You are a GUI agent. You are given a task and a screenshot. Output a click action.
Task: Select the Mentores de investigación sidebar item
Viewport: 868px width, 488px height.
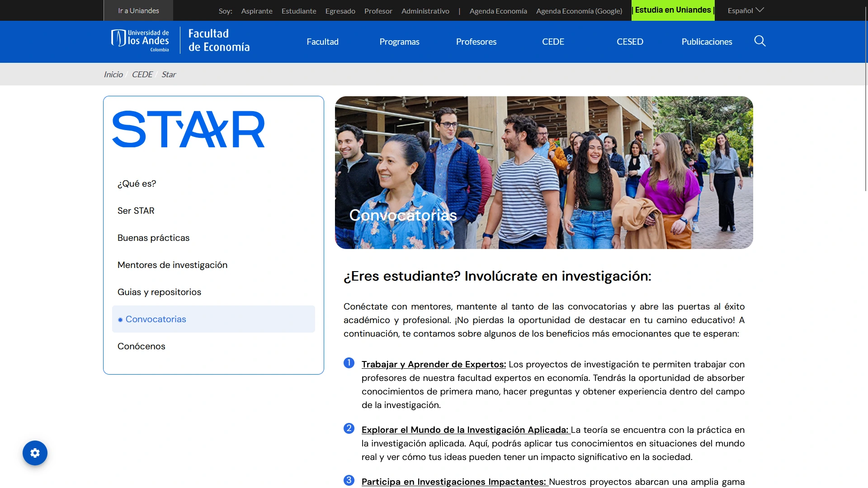[x=172, y=265]
